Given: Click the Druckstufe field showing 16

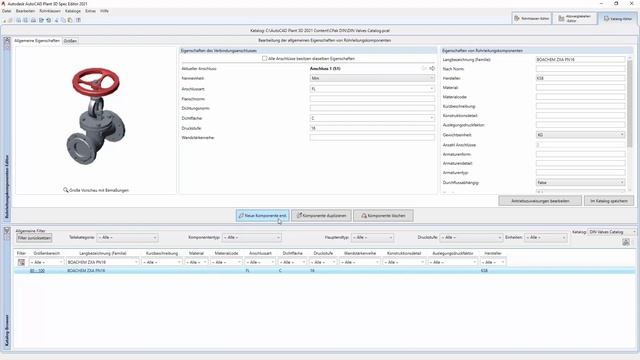Looking at the screenshot, I should pos(372,128).
